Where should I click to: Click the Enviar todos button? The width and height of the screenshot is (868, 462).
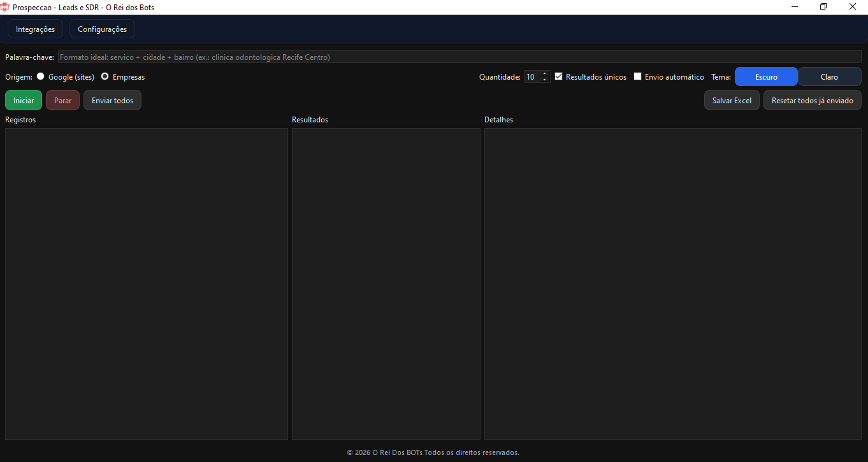click(x=112, y=101)
